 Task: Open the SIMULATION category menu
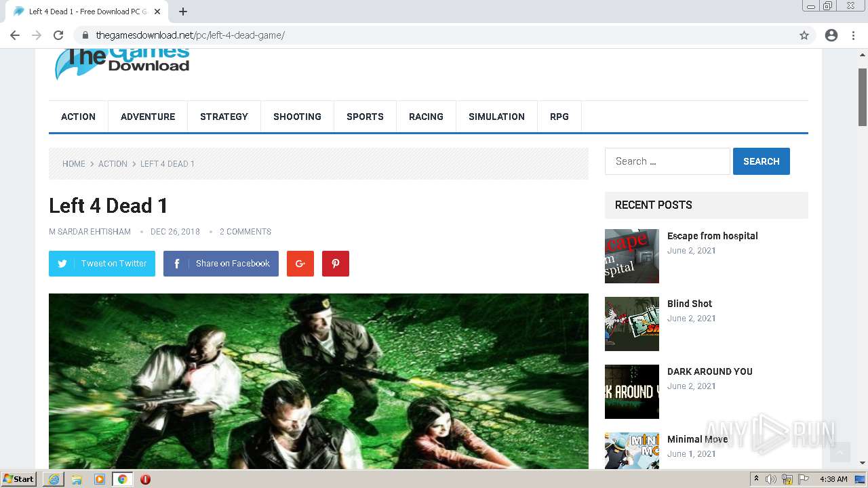496,117
